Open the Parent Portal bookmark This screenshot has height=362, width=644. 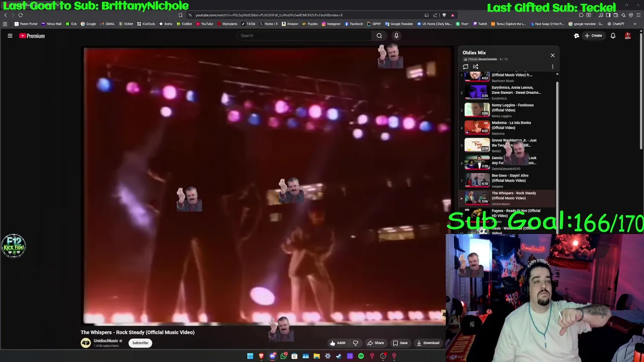click(26, 24)
